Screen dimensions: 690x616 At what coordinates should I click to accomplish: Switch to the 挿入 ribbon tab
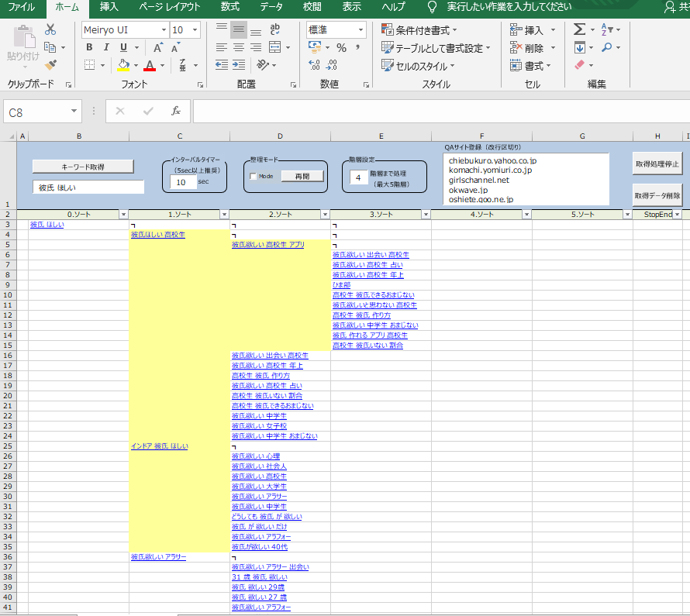coord(109,7)
